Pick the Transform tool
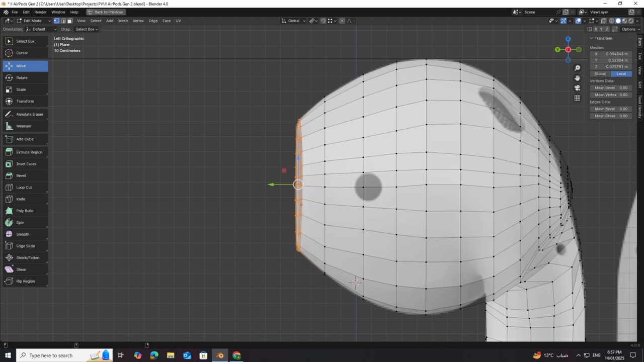Viewport: 644px width, 362px height. coord(25,101)
